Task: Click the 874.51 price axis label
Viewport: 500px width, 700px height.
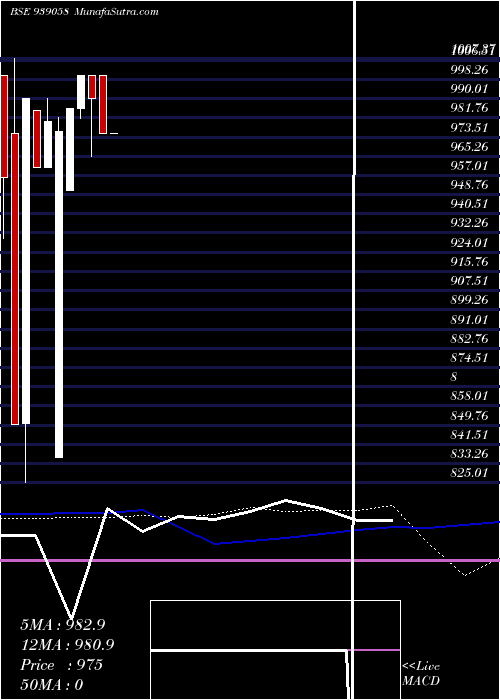Action: (469, 357)
